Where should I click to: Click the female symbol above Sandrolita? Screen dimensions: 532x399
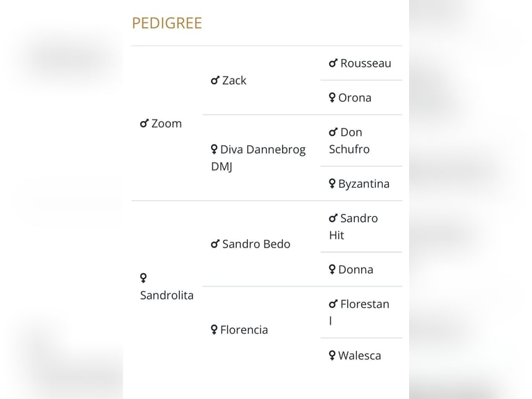(143, 278)
